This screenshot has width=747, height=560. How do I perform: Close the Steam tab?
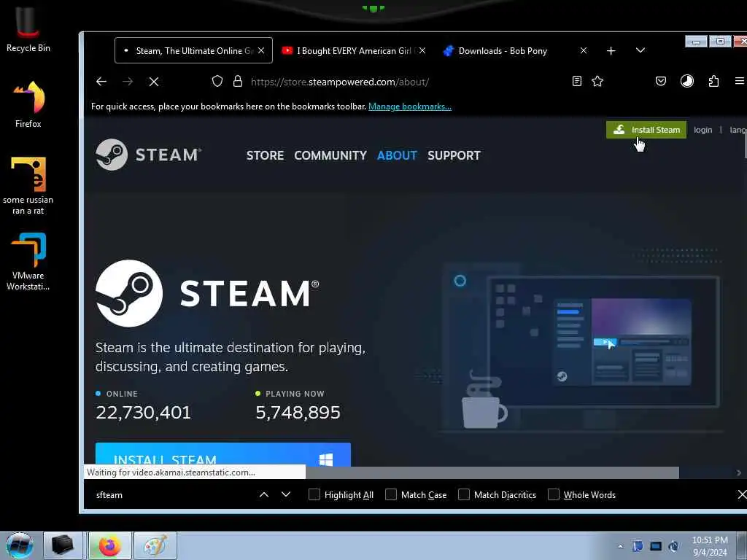click(261, 50)
